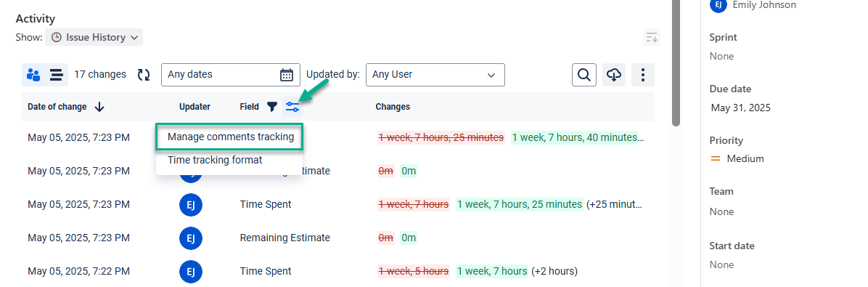Click the vertical scrollbar thumb

676,62
